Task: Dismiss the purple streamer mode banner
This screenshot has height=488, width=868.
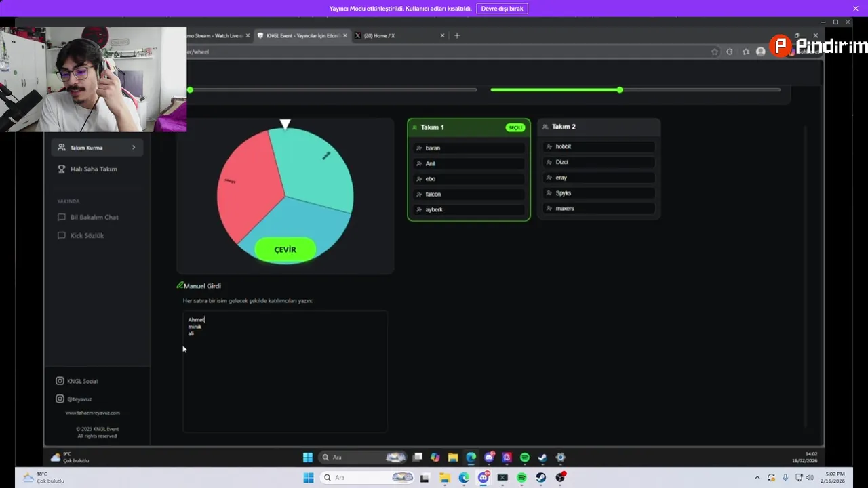Action: pyautogui.click(x=856, y=9)
